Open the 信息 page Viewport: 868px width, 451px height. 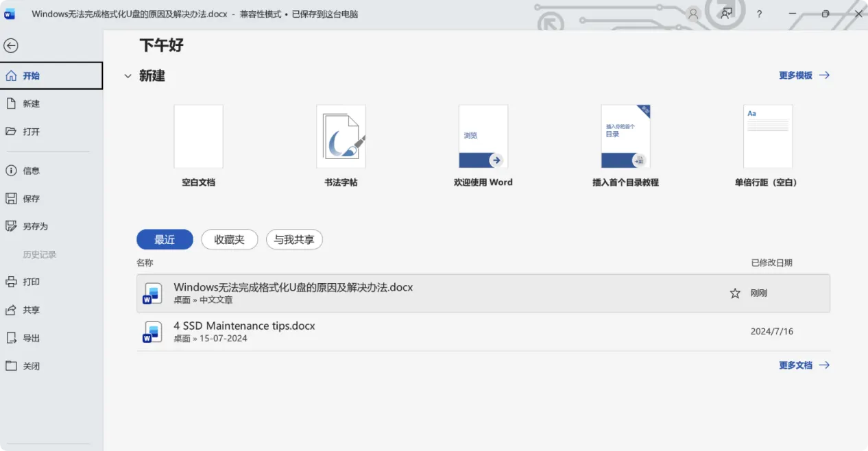pos(51,171)
